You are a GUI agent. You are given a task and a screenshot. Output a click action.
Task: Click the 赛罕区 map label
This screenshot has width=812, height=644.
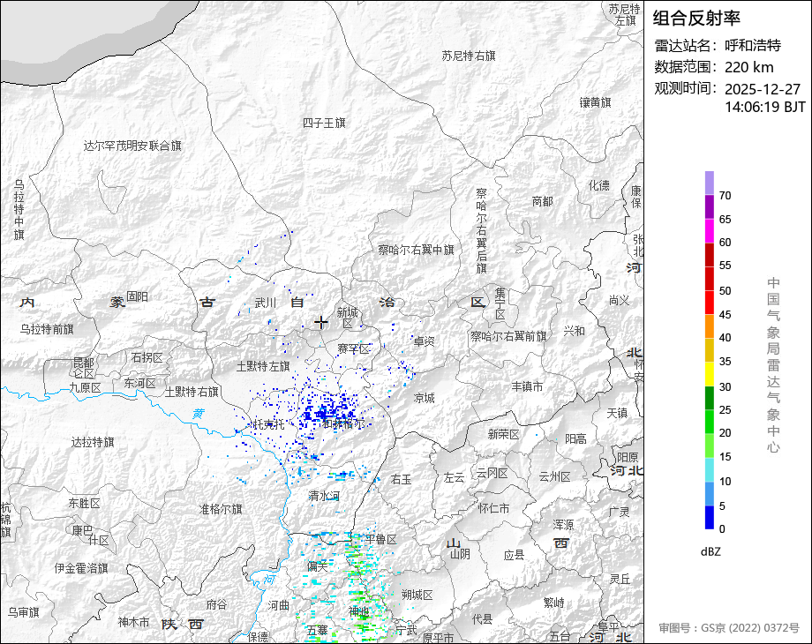pos(354,349)
